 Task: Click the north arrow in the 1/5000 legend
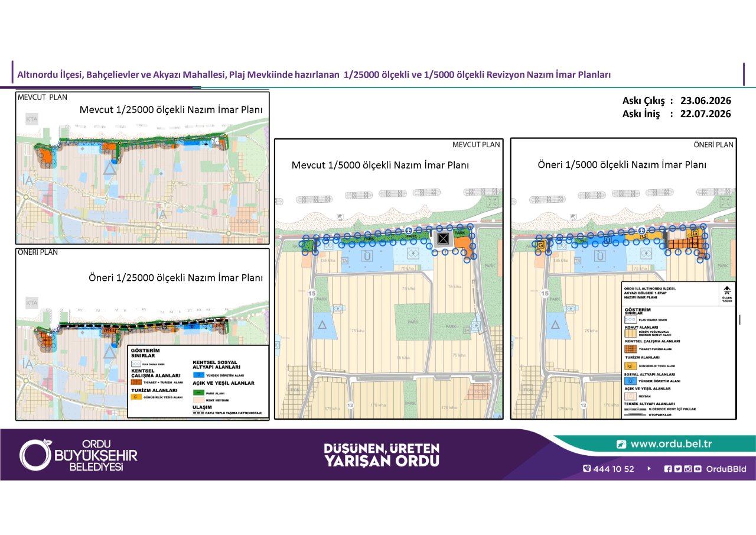pyautogui.click(x=727, y=290)
